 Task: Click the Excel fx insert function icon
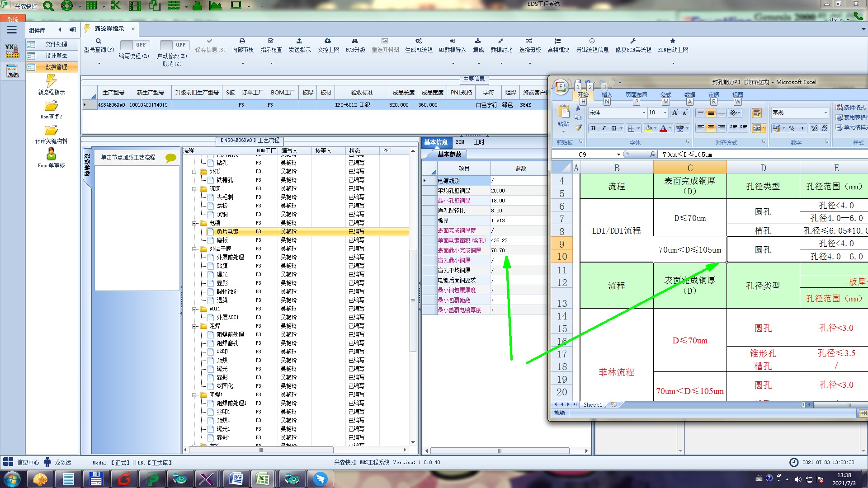652,155
